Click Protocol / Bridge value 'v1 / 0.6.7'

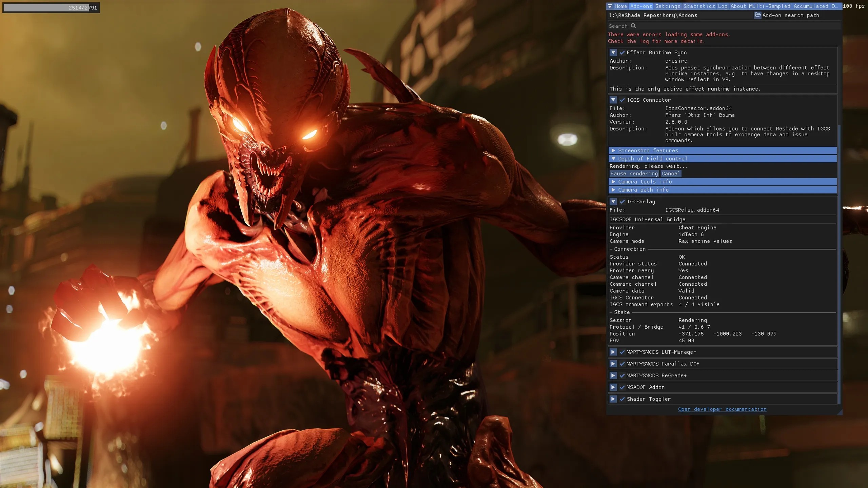[694, 327]
